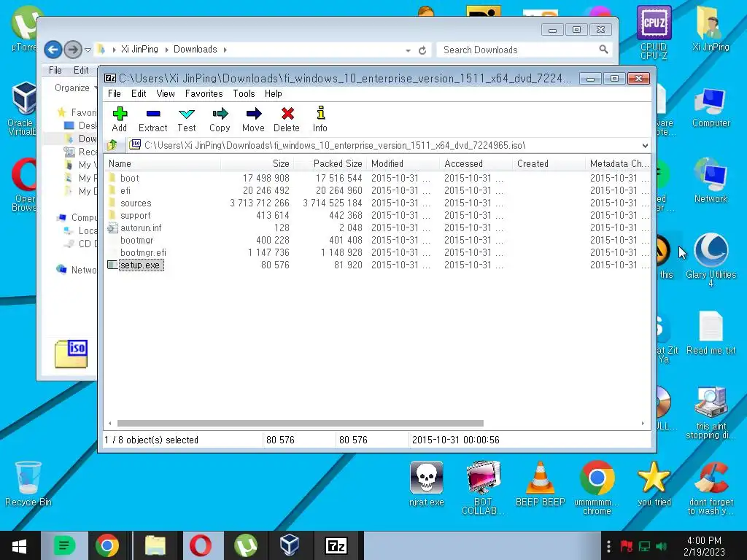The width and height of the screenshot is (747, 560).
Task: Sort by the Created column header
Action: [549, 164]
